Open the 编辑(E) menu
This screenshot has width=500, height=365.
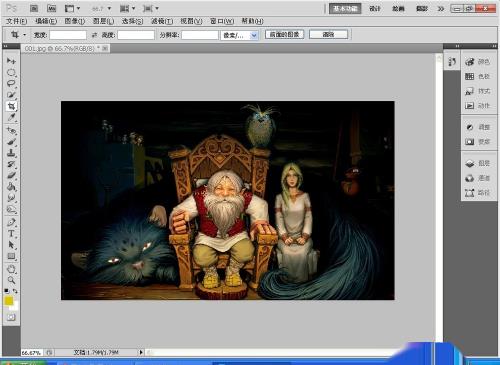[46, 21]
